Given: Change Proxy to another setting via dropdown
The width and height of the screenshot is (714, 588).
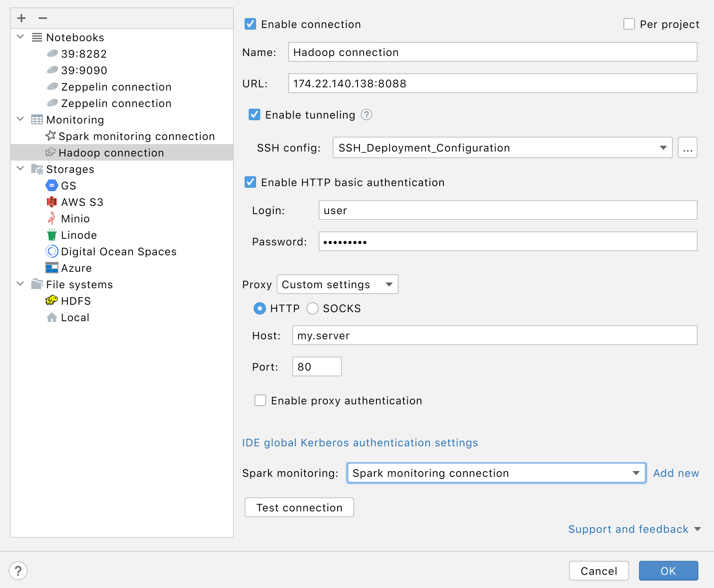Looking at the screenshot, I should (389, 284).
